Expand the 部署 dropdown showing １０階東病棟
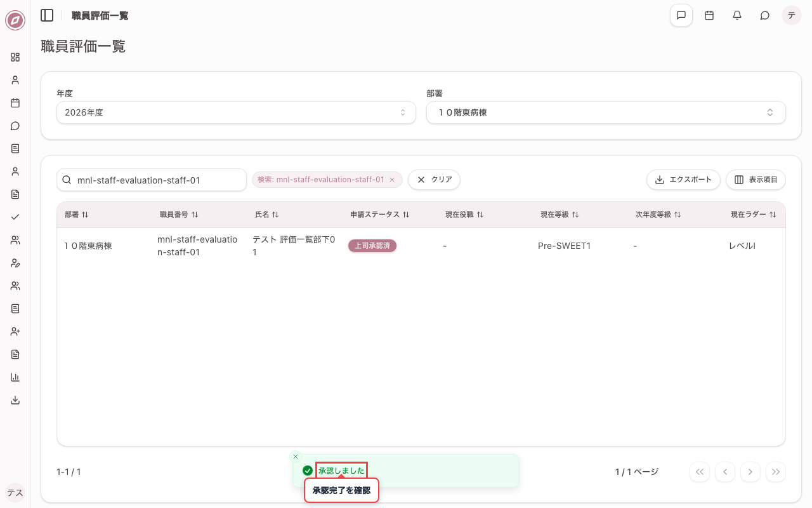Viewport: 812px width, 508px height. [606, 112]
